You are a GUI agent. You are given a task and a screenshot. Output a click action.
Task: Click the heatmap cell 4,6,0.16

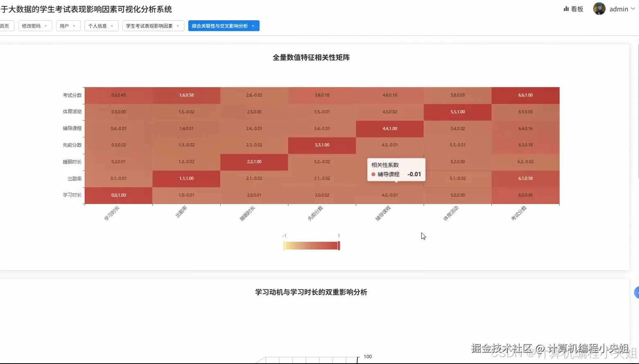point(390,95)
